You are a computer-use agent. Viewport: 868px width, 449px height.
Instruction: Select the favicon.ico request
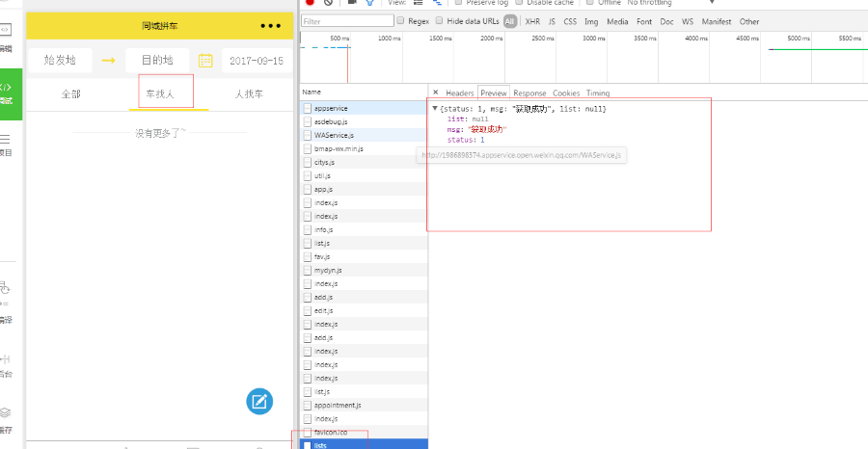coord(364,433)
